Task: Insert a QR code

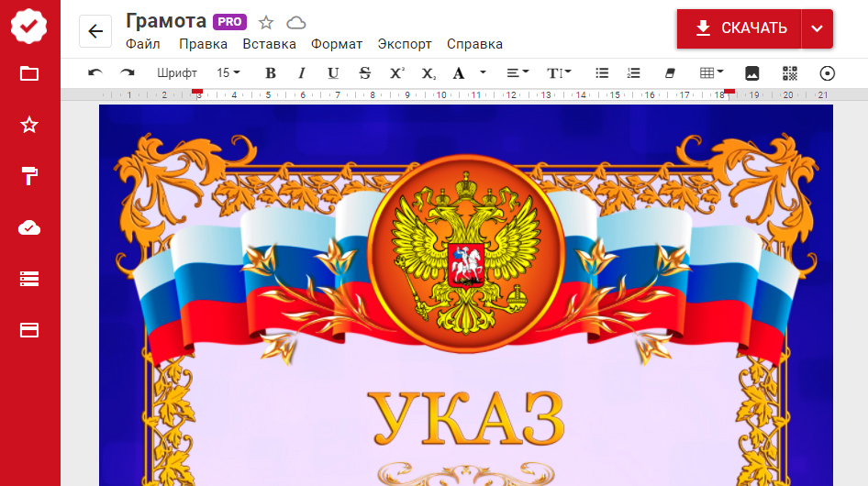Action: click(790, 73)
